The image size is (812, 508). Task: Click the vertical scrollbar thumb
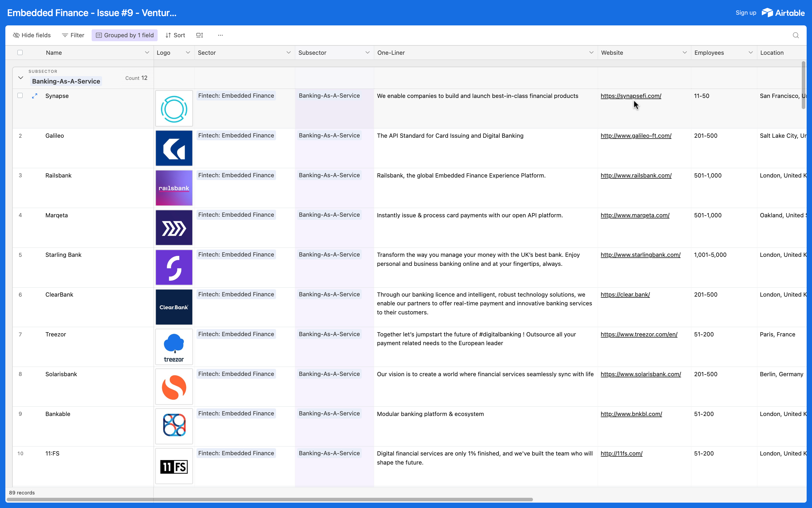click(x=803, y=85)
